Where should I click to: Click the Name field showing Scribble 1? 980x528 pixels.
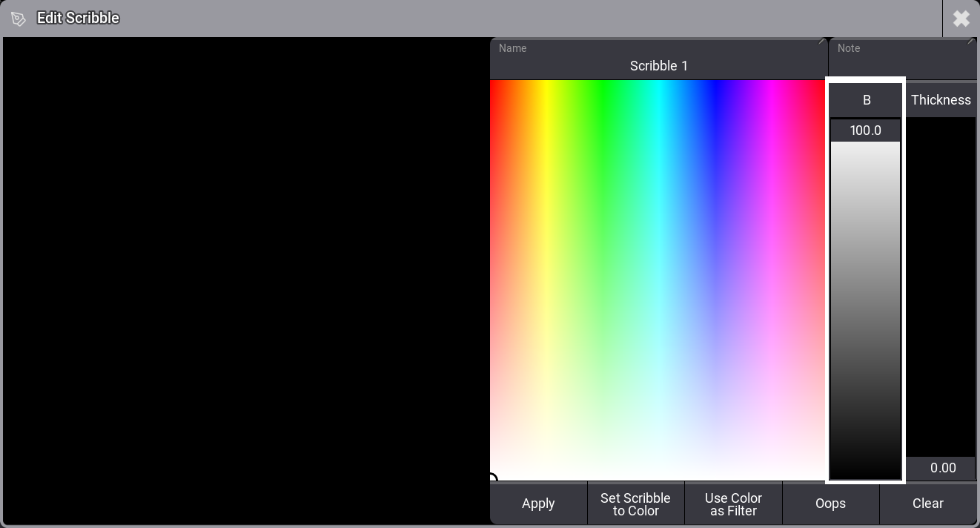click(x=658, y=59)
